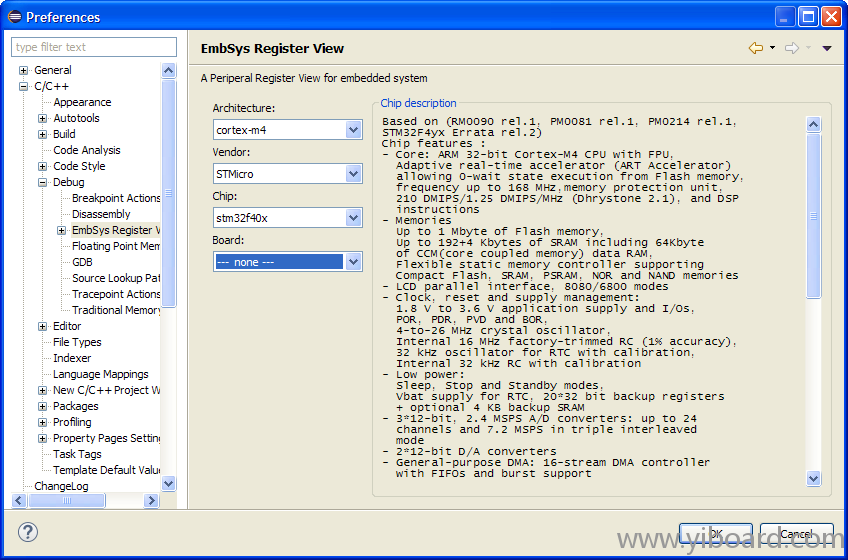This screenshot has height=560, width=848.
Task: Open the Indexer preferences page
Action: click(x=72, y=358)
